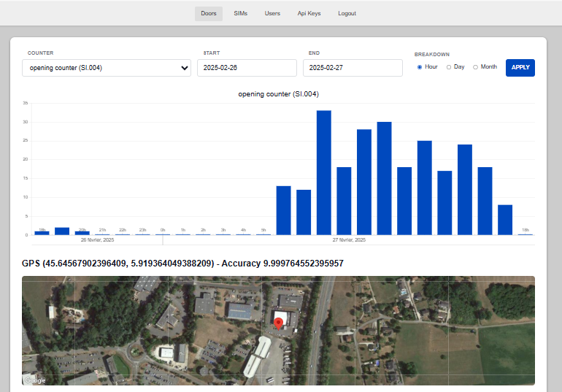Open the counter dropdown selector

pos(107,68)
